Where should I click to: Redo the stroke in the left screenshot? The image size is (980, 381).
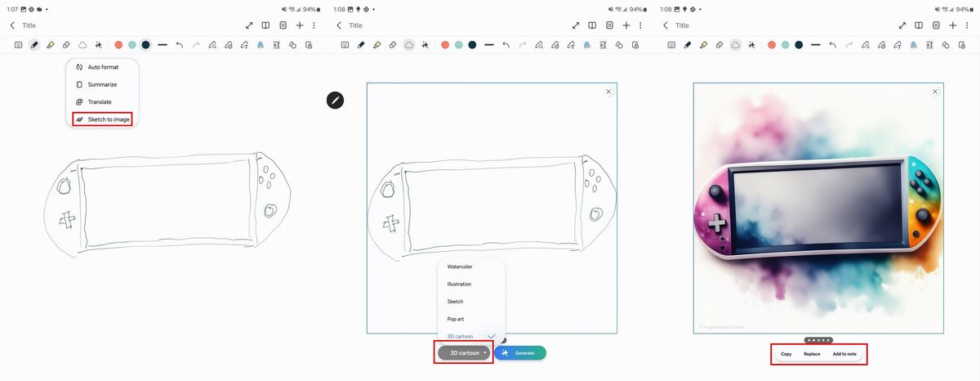tap(195, 45)
